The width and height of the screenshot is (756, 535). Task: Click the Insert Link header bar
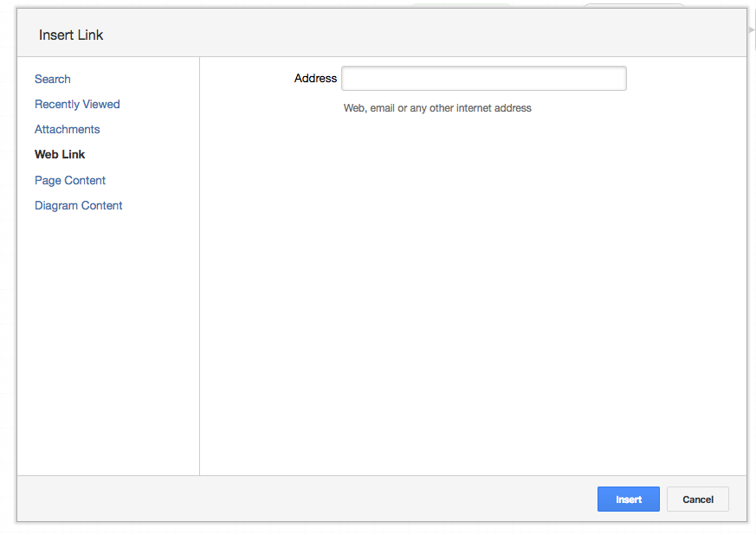pos(382,33)
